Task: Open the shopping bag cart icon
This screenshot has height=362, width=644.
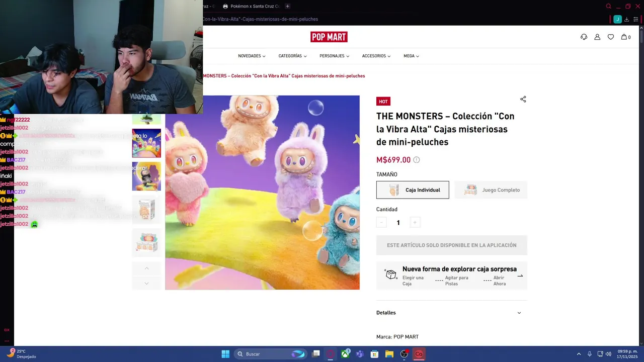Action: click(x=625, y=37)
